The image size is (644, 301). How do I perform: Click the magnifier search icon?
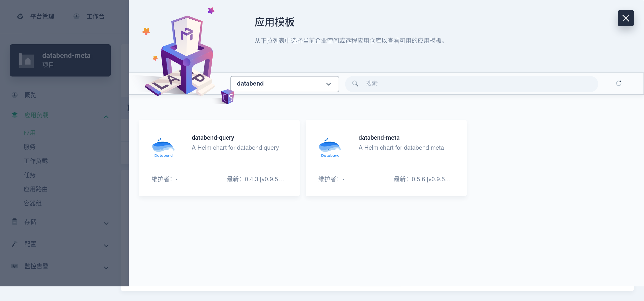[x=355, y=84]
